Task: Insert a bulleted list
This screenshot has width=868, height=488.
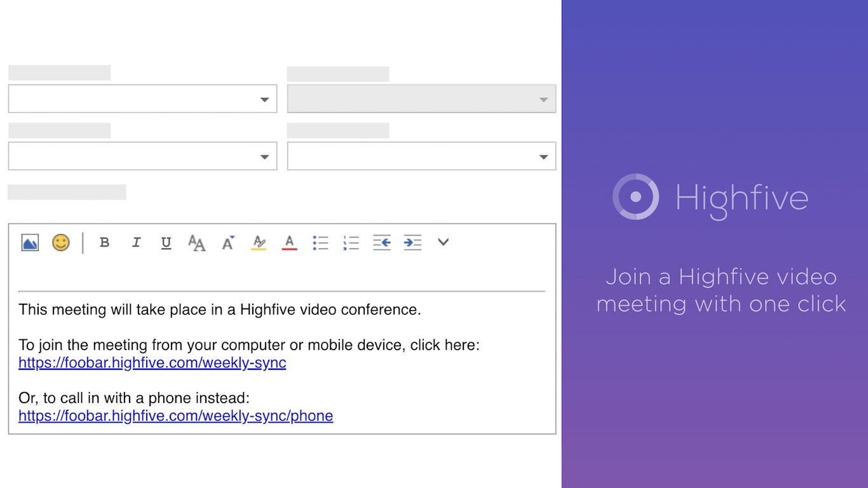Action: pyautogui.click(x=320, y=243)
